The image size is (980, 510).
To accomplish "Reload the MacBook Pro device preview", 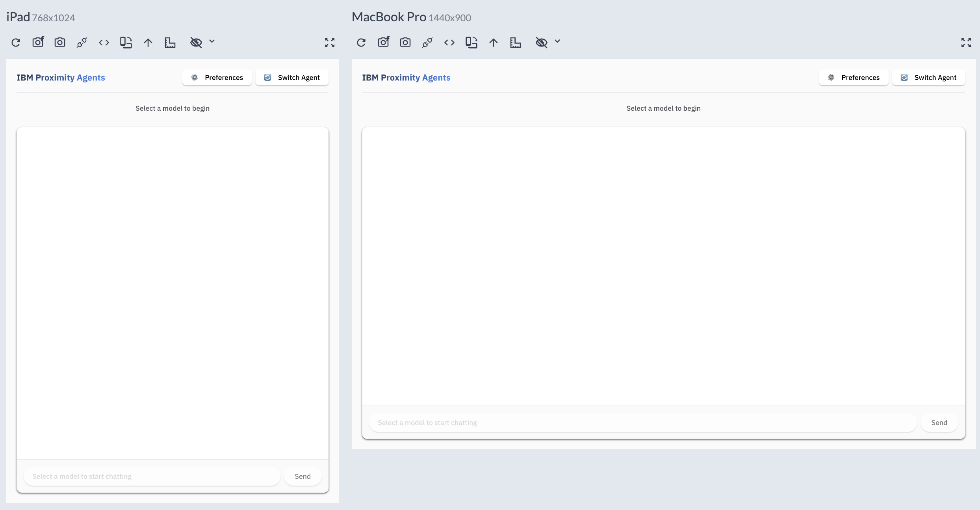I will click(x=361, y=43).
